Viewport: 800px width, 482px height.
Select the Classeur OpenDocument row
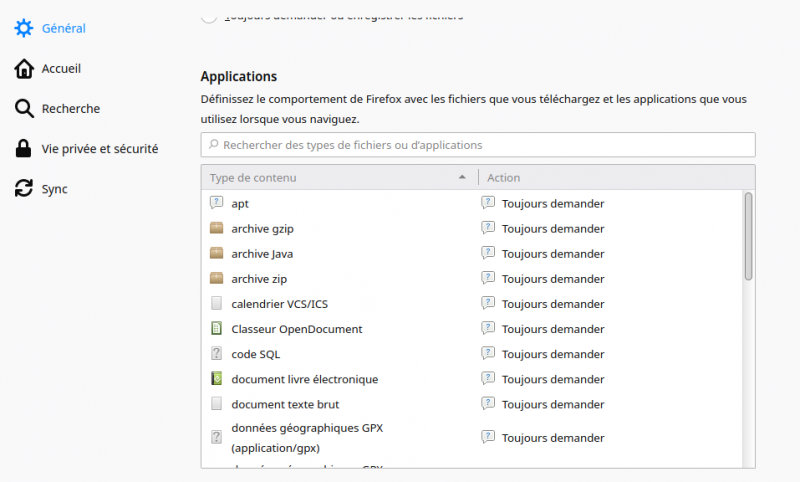(x=472, y=328)
